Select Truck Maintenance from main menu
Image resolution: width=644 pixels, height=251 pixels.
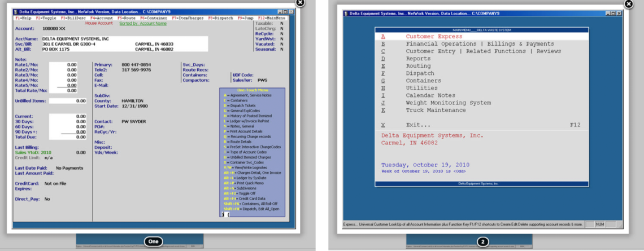[x=436, y=111]
